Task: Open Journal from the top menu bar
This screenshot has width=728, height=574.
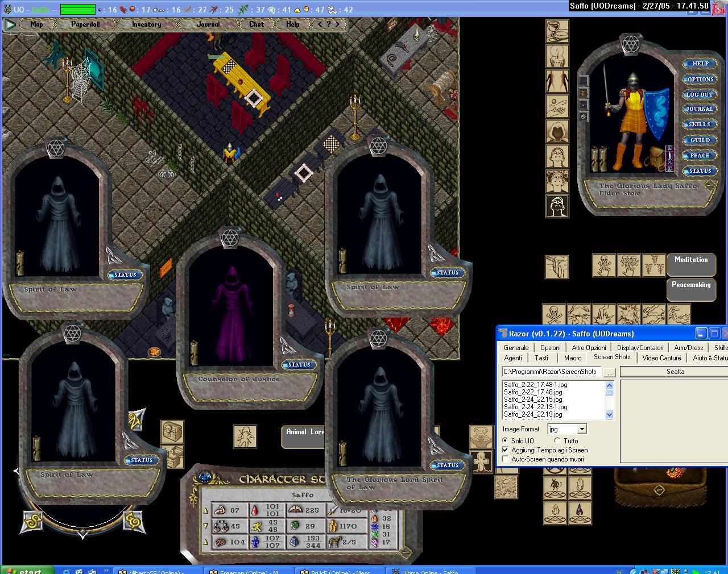Action: click(x=208, y=24)
